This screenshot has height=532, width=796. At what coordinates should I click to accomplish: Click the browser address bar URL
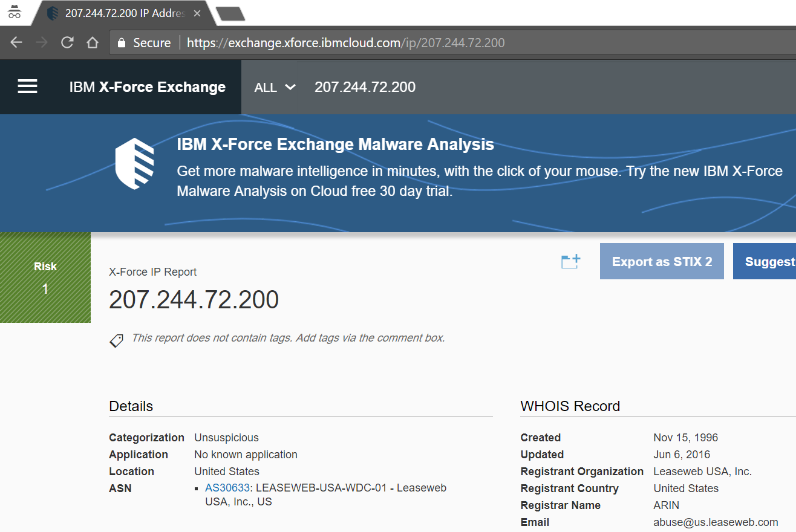(345, 43)
